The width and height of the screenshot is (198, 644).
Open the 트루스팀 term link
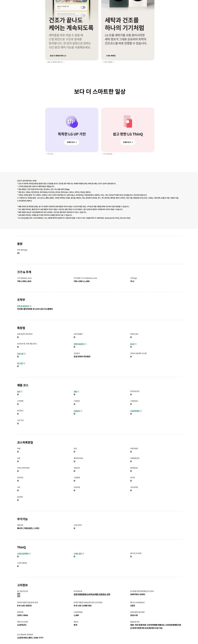(20, 354)
